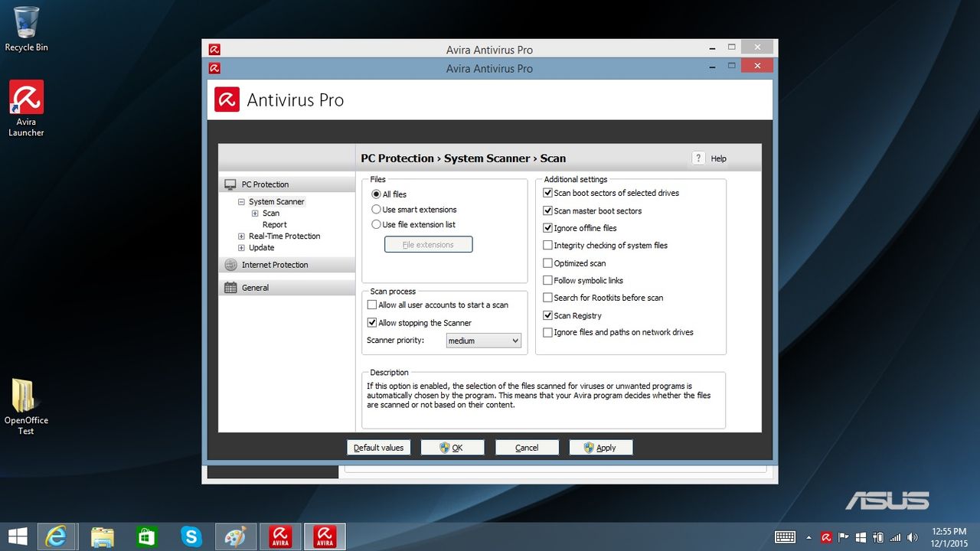
Task: Open the OpenOffice Test folder icon
Action: (26, 406)
